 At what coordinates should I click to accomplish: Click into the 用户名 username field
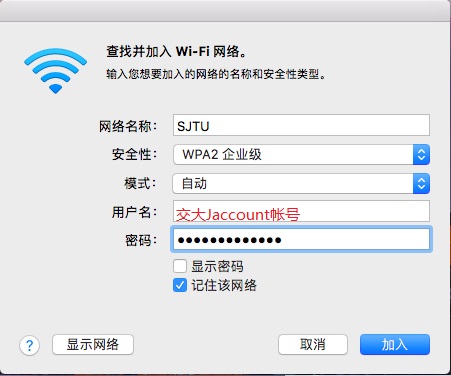(x=301, y=211)
